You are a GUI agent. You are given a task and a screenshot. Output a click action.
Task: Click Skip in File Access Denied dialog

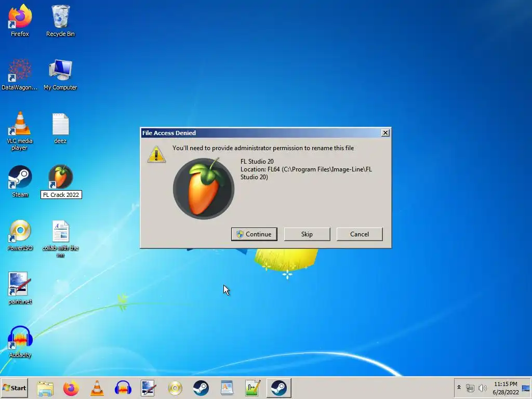[x=307, y=234]
